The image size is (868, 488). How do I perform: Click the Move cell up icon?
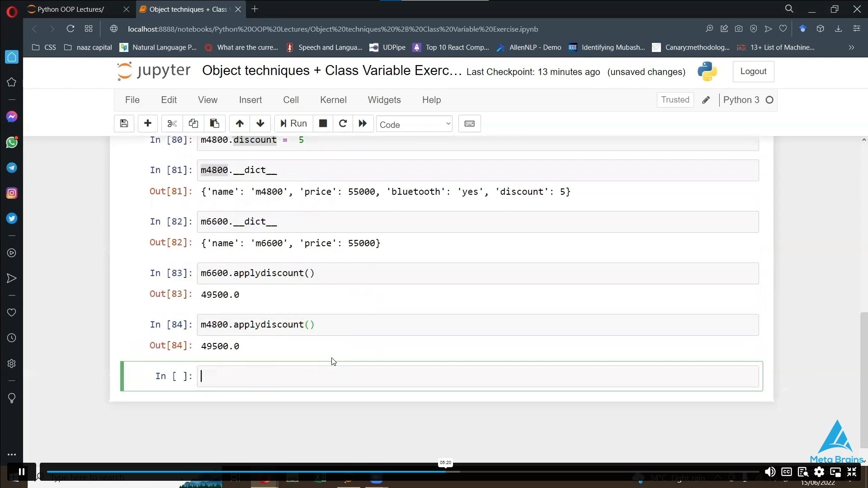[240, 124]
